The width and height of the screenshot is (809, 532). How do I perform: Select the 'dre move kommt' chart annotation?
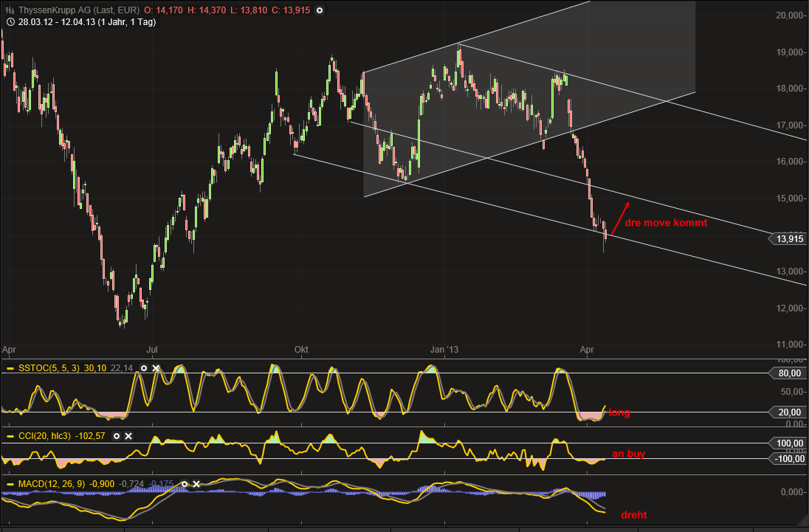tap(666, 224)
